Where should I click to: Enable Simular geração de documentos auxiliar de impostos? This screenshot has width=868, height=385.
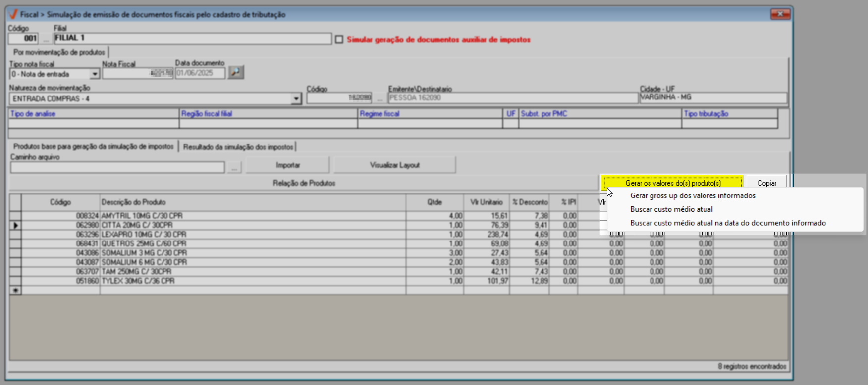click(x=339, y=39)
